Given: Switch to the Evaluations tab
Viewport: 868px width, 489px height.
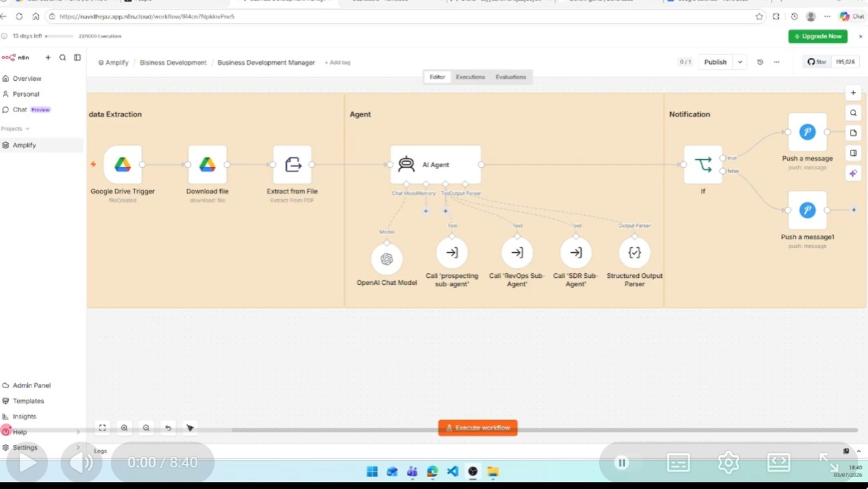Looking at the screenshot, I should 511,77.
